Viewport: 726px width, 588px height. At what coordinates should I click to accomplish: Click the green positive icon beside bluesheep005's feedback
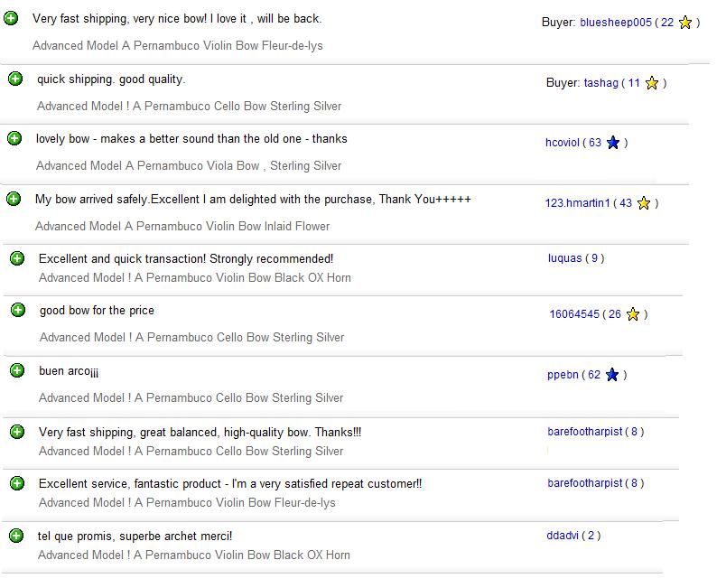pos(11,19)
